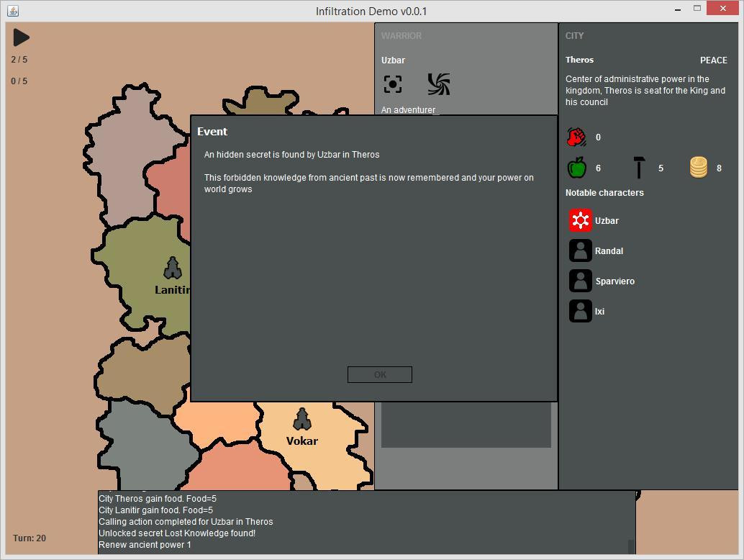This screenshot has height=560, width=744.
Task: Select Randal's portrait icon
Action: [x=580, y=250]
